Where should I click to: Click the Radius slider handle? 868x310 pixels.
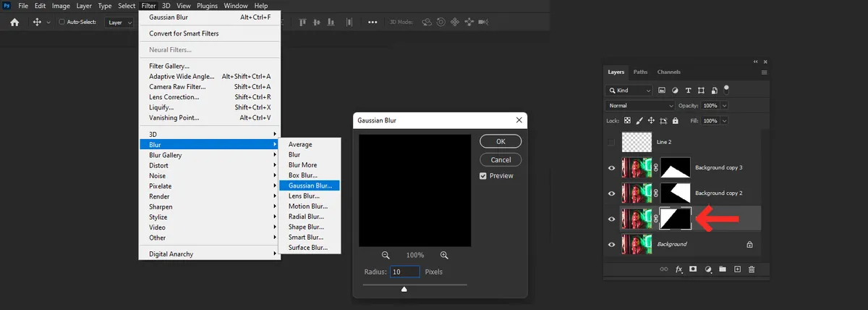tap(404, 289)
